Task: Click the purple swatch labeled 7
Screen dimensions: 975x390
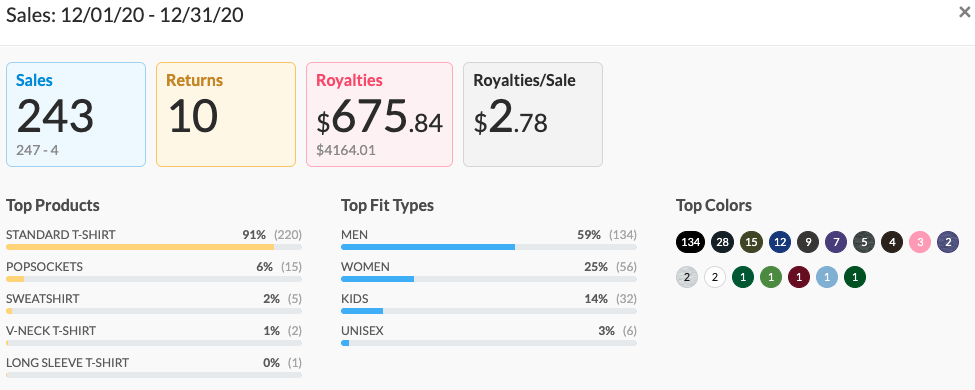Action: [x=836, y=242]
